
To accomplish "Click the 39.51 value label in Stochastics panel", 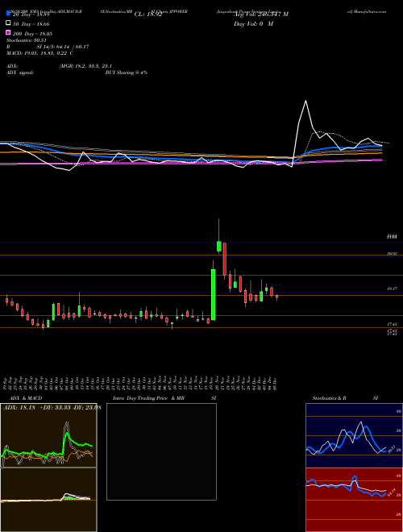I will click(390, 449).
